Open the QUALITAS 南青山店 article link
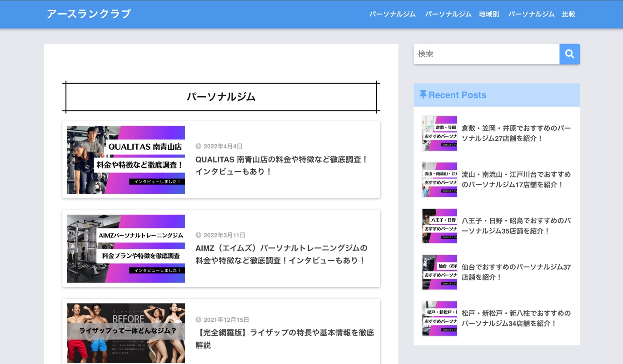The width and height of the screenshot is (623, 364). pos(281,166)
